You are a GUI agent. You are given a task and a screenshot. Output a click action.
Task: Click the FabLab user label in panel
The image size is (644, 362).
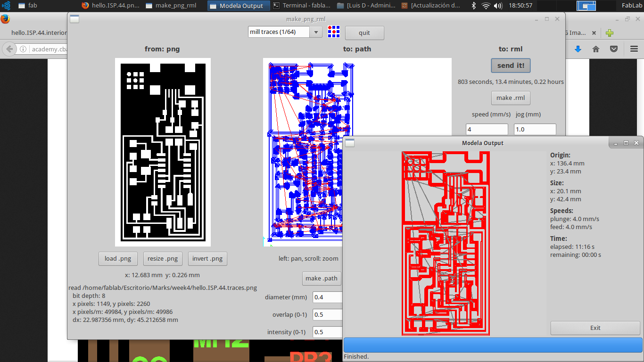tap(631, 6)
